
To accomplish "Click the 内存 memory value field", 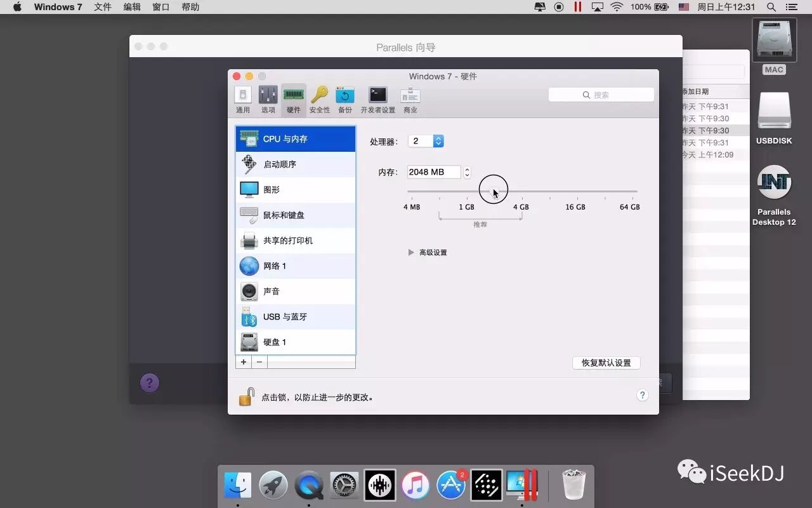I will tap(434, 172).
